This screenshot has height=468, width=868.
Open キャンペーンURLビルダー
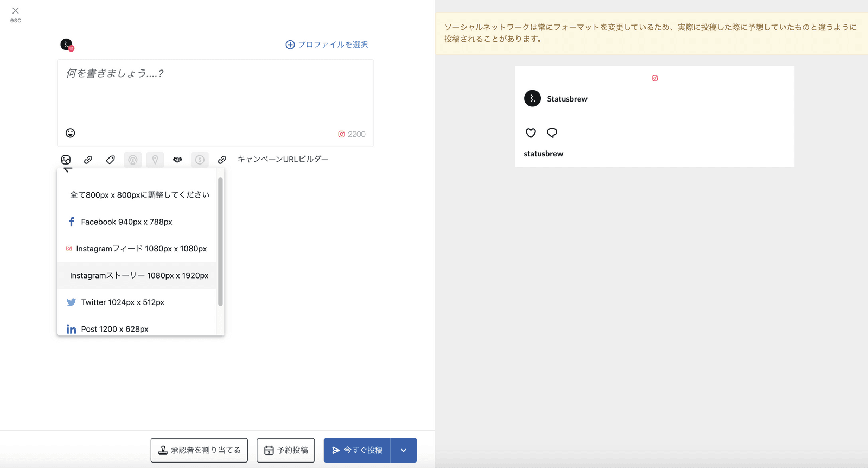tap(283, 159)
